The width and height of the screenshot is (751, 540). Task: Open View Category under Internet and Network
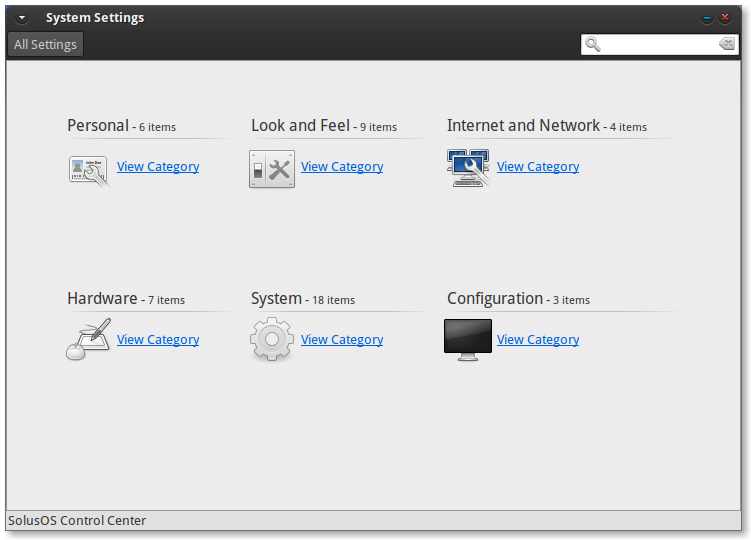538,167
